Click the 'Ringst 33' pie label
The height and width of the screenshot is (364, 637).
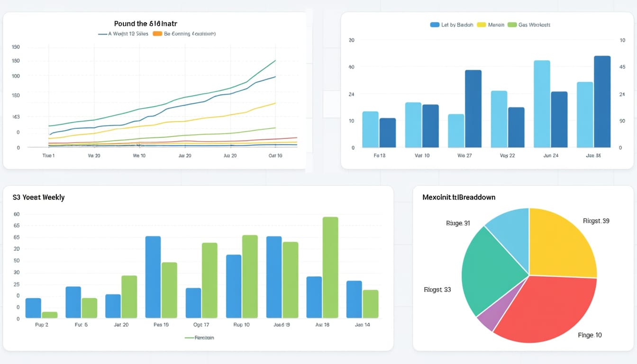(437, 290)
